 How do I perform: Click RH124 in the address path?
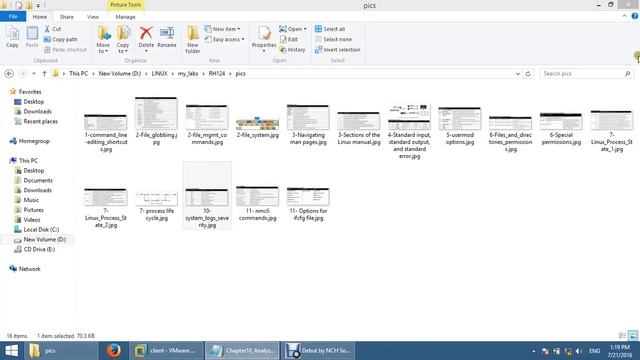click(217, 73)
